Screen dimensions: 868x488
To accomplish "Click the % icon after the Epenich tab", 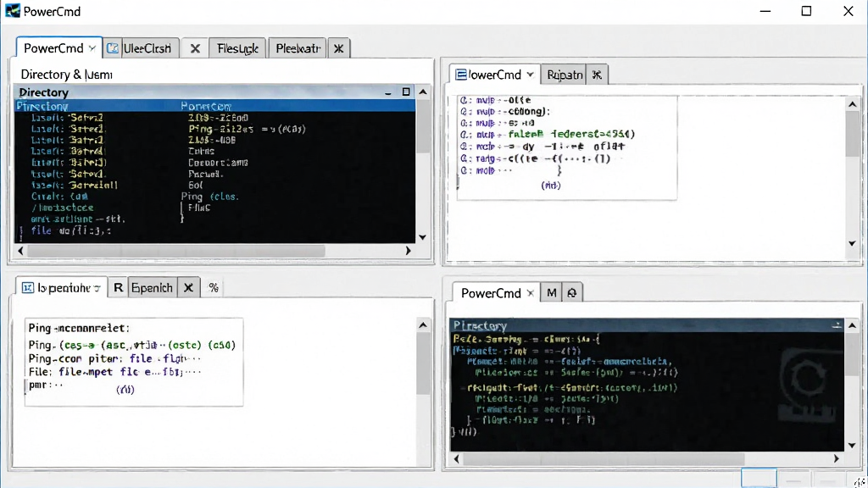I will pos(214,288).
